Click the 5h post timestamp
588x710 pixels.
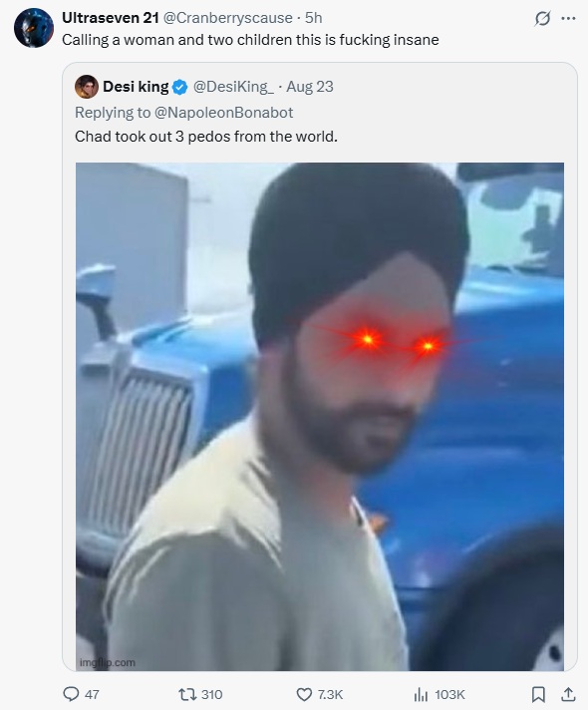point(313,18)
